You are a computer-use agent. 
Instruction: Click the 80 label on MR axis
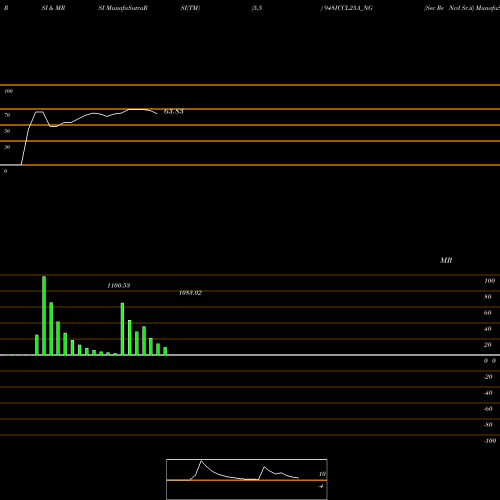point(488,297)
